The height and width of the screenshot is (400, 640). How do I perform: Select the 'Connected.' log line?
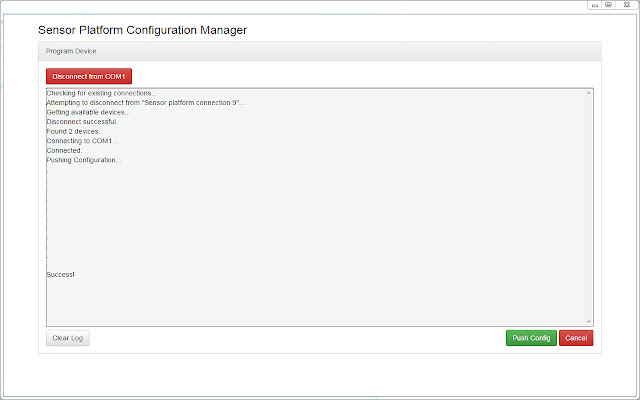[x=64, y=150]
